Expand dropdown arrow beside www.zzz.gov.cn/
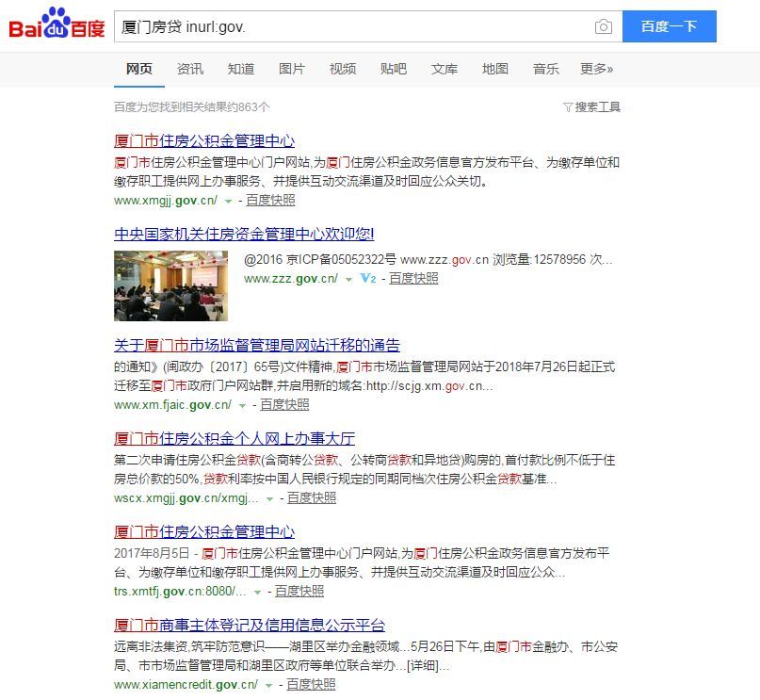The image size is (760, 700). click(x=348, y=280)
